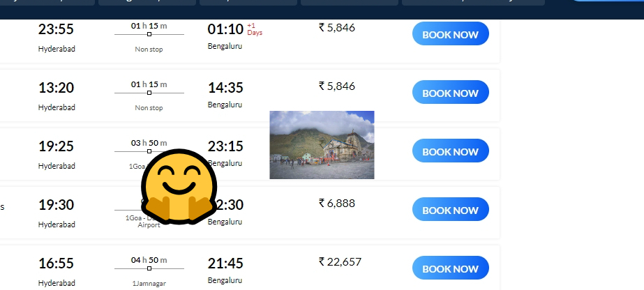Click the stop marker on 23:55 flight's duration line

[x=149, y=34]
